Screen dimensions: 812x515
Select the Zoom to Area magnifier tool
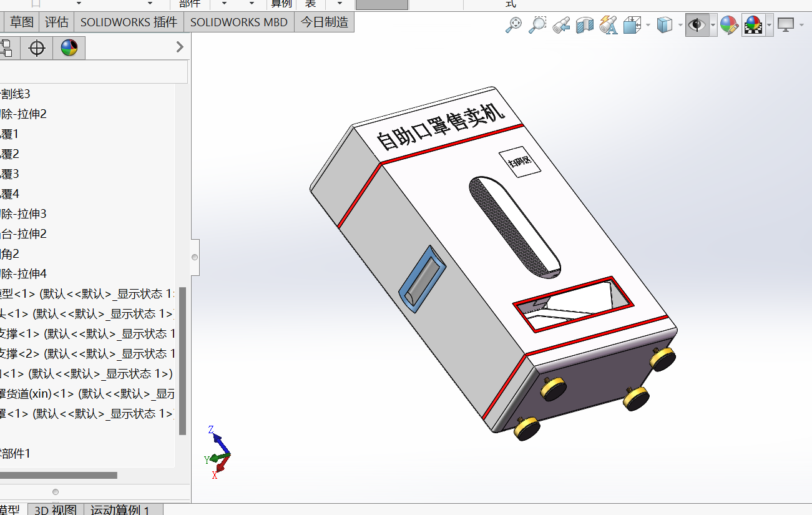(537, 25)
